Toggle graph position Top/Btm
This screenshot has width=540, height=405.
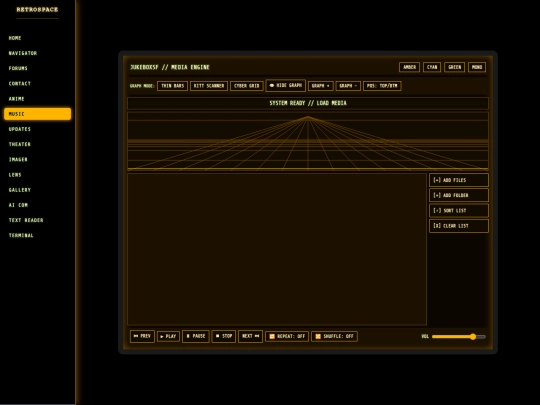[x=382, y=86]
